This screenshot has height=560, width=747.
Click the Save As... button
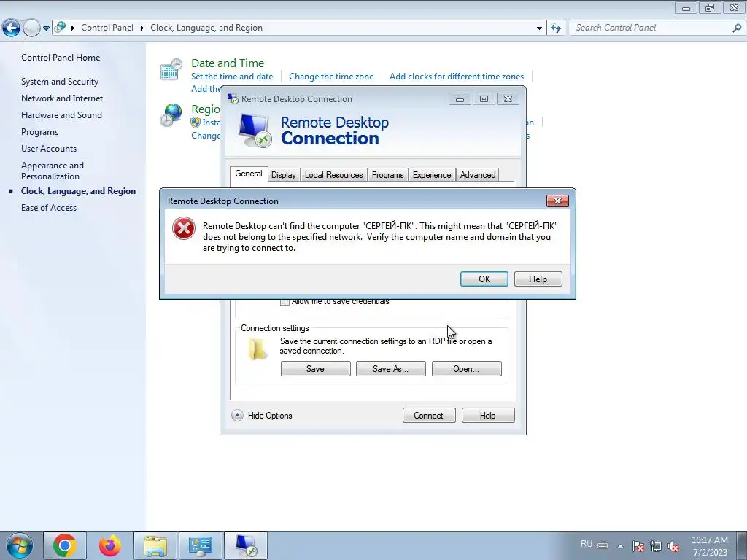pos(391,368)
